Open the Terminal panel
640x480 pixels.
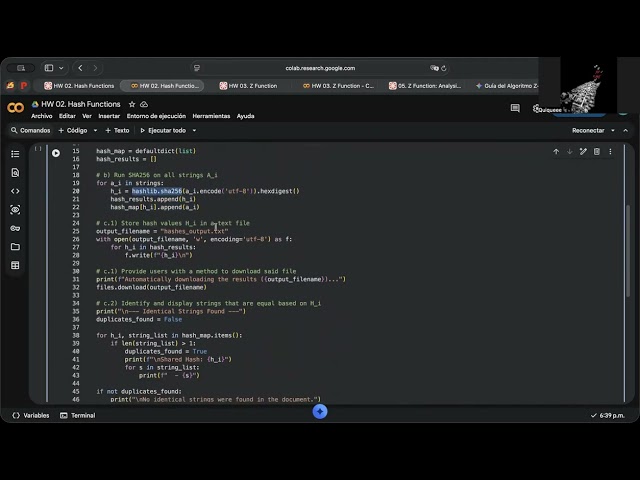pos(78,416)
